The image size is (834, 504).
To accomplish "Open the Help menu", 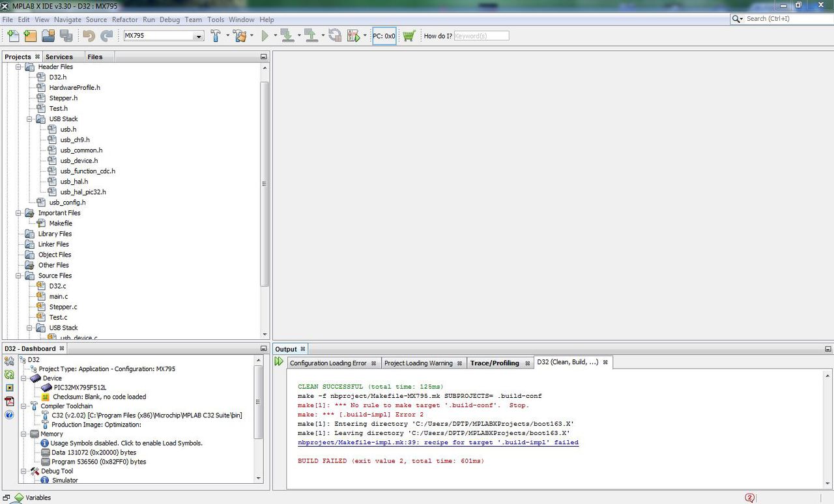I will 267,20.
